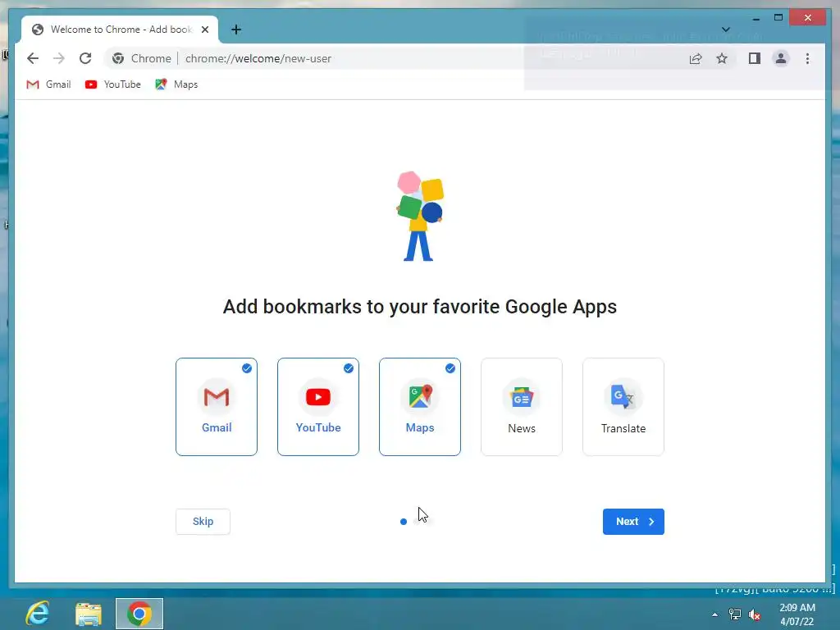Go back using the back arrow
This screenshot has height=630, width=840.
pos(33,58)
